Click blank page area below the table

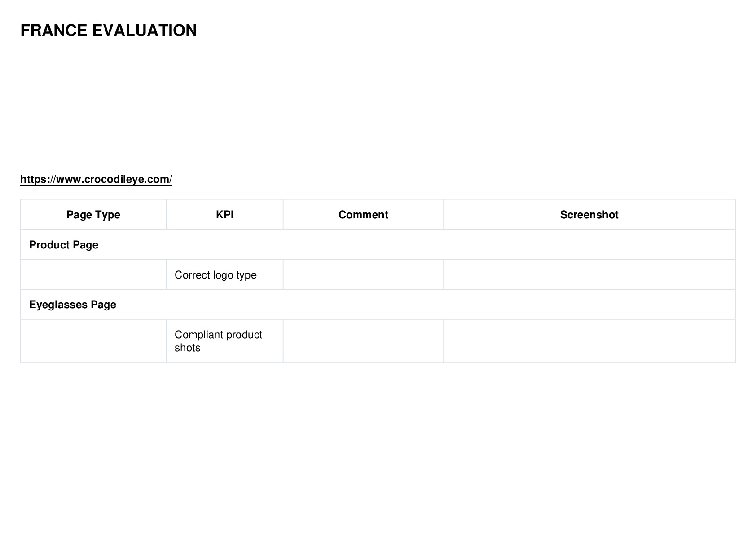[378, 445]
